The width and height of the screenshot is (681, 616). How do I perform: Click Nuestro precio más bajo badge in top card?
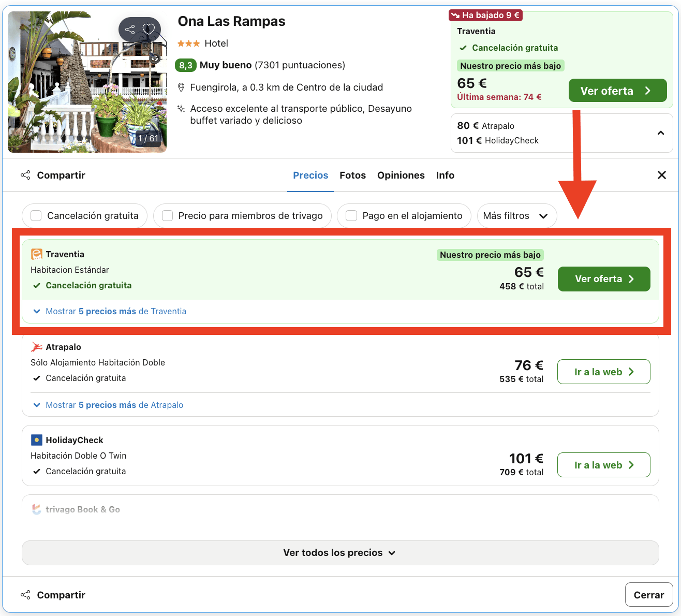(x=511, y=66)
